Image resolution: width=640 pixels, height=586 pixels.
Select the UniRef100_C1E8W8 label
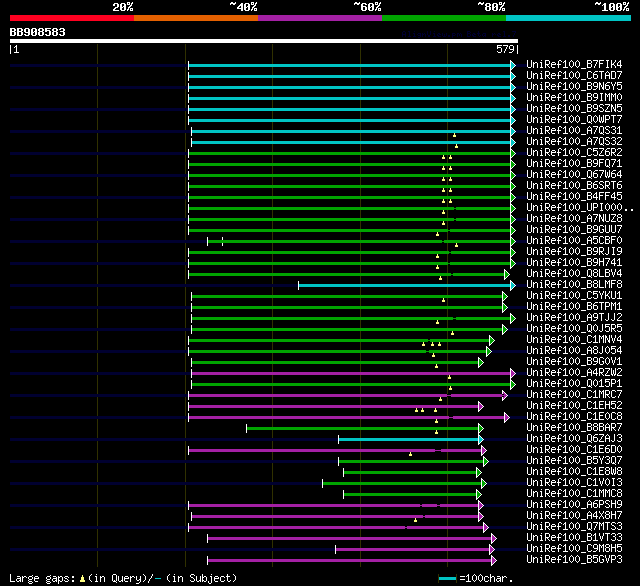point(574,472)
